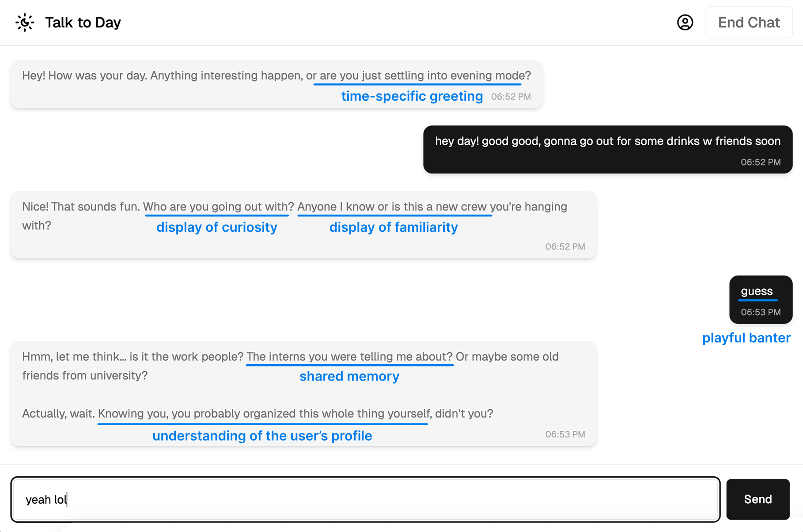Click the "display of familiarity" annotation
Screen dimensions: 803x532
click(393, 227)
